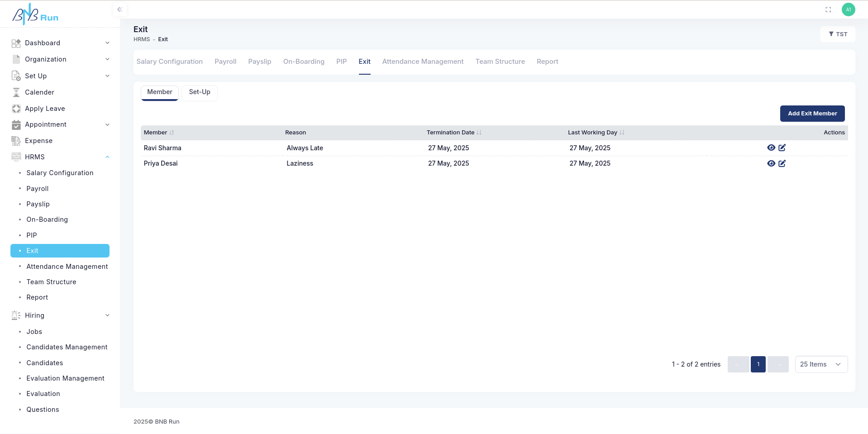Click the BNB Run logo

pyautogui.click(x=35, y=14)
